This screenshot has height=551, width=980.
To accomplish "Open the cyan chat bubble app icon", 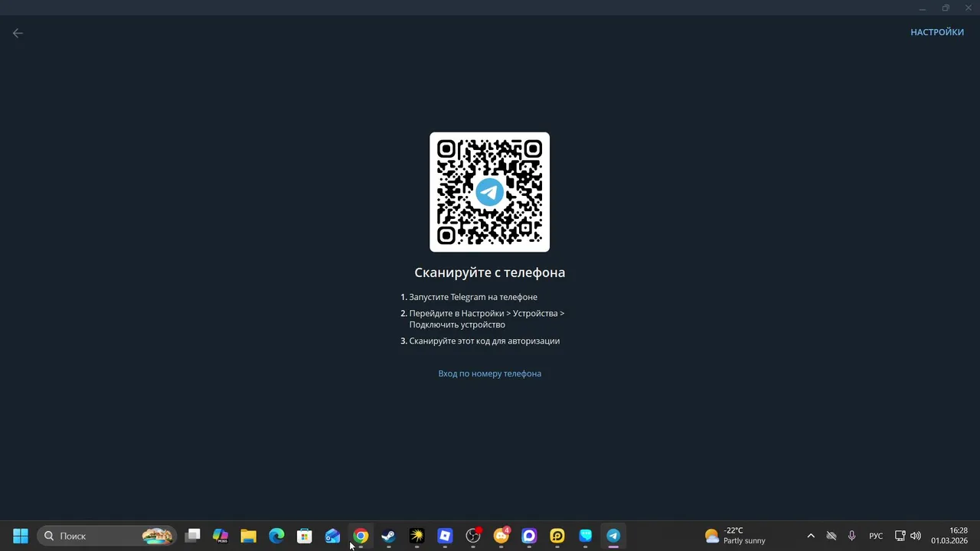I will pyautogui.click(x=585, y=536).
